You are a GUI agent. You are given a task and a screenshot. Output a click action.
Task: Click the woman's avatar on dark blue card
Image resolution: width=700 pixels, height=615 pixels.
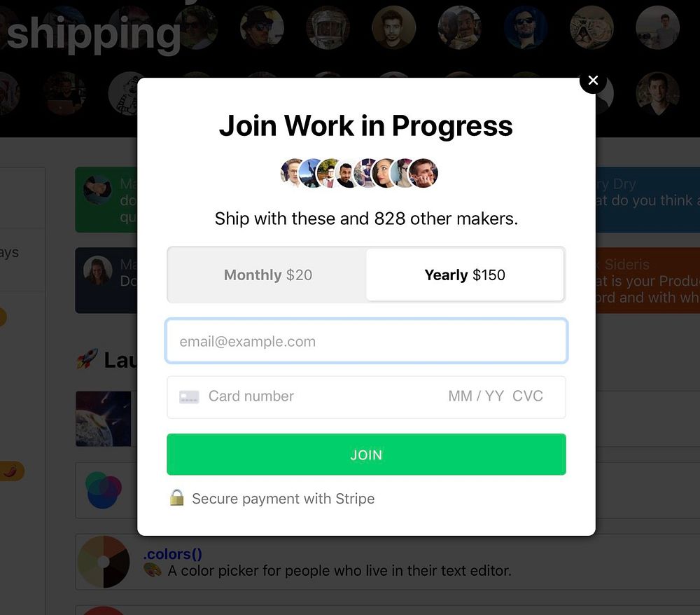[x=98, y=270]
